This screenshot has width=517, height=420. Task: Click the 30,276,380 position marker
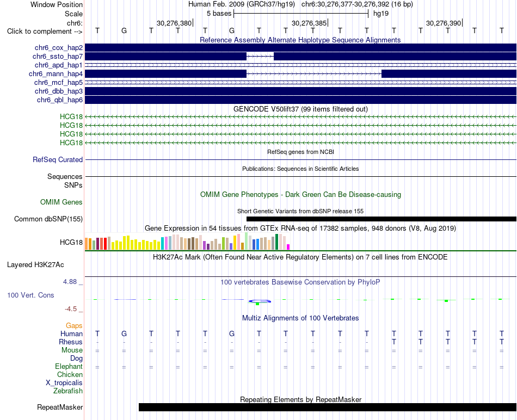[x=175, y=23]
